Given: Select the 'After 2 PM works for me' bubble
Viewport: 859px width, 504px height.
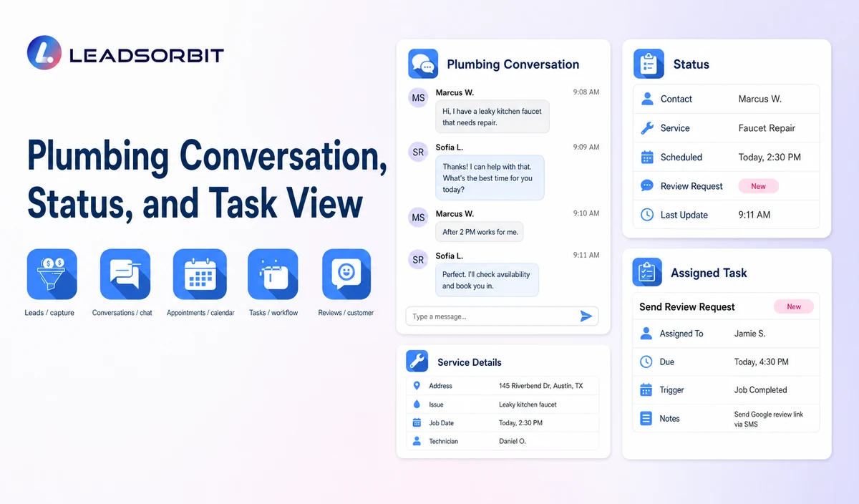Looking at the screenshot, I should coord(480,231).
